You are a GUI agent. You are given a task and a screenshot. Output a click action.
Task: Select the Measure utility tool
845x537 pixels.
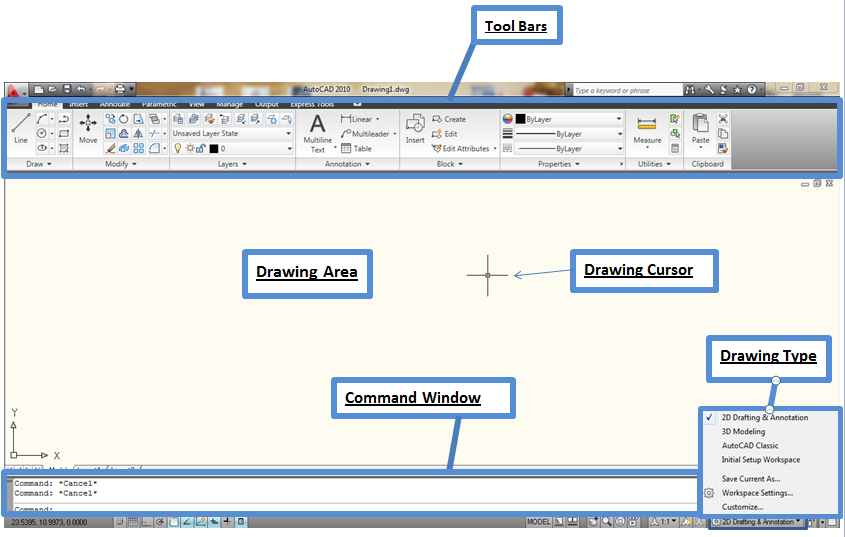pos(647,129)
